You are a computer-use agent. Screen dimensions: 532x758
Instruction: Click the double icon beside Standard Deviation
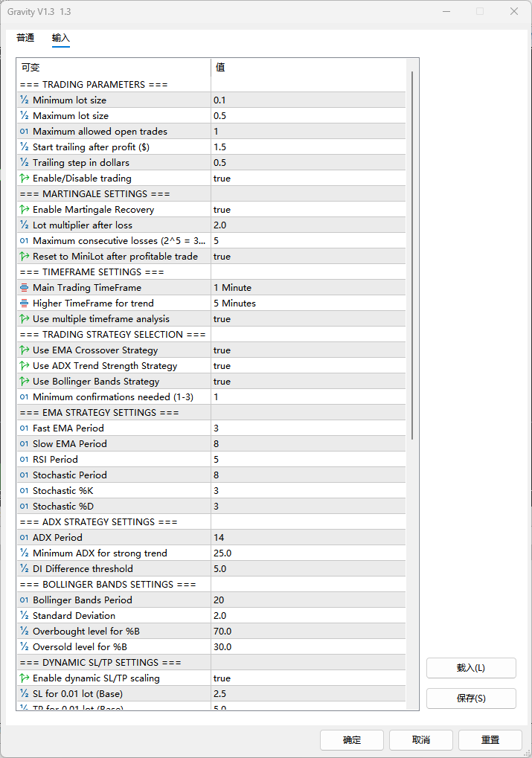(x=24, y=616)
